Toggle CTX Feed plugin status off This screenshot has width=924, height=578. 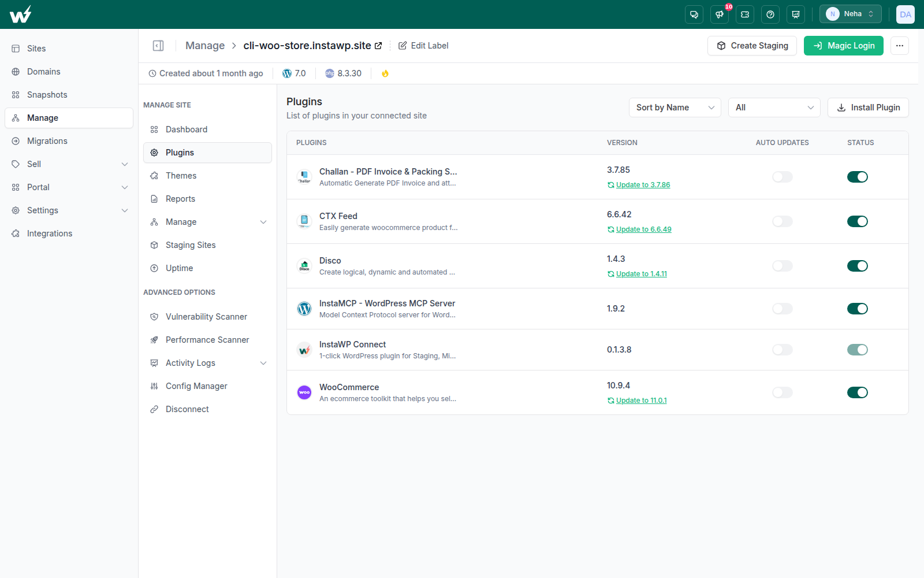click(858, 221)
